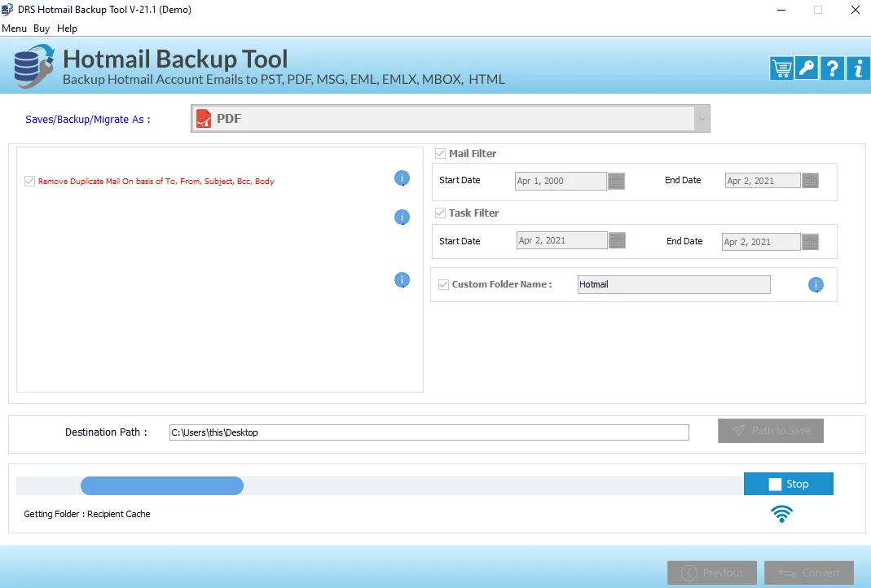Click the 'Getting Folder : Recipient Cache' status text
Screen dimensions: 871x588
coord(87,514)
